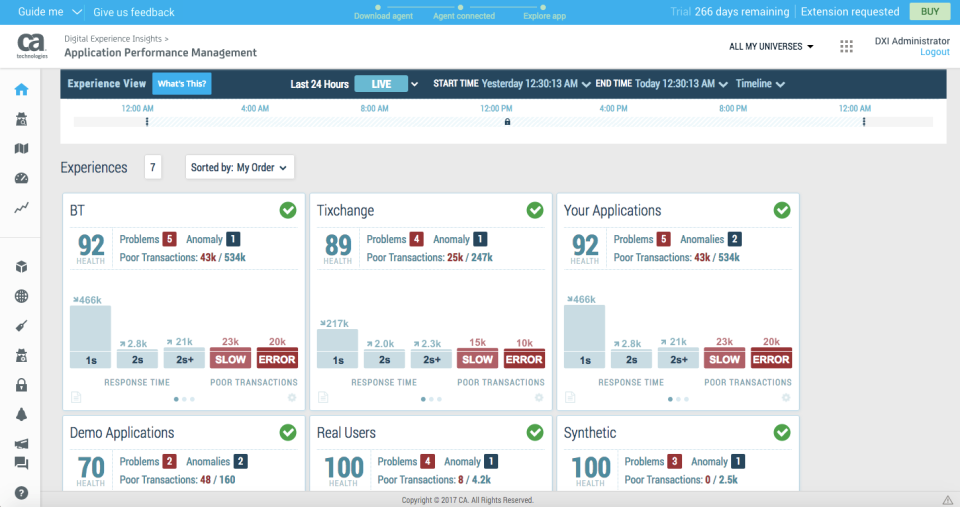Viewport: 960px width, 507px height.
Task: Toggle the LIVE button
Action: 381,84
